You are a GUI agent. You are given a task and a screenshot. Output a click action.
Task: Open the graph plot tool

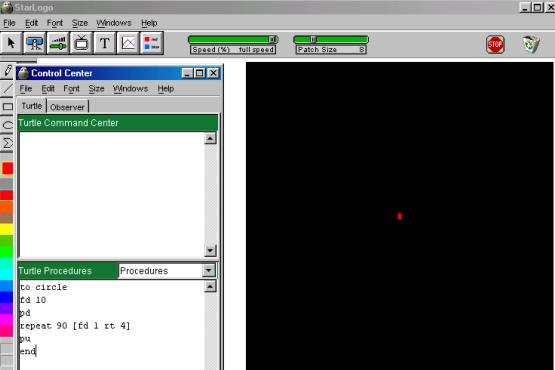pos(128,43)
